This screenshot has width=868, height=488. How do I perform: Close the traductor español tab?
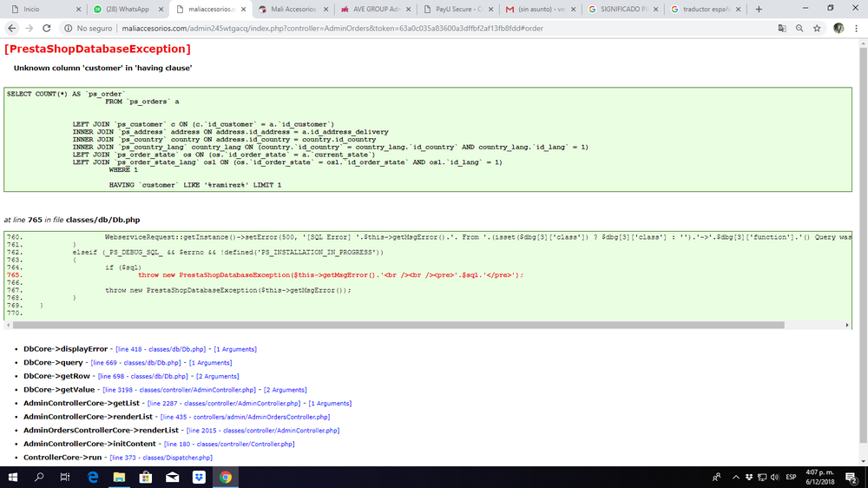(739, 10)
